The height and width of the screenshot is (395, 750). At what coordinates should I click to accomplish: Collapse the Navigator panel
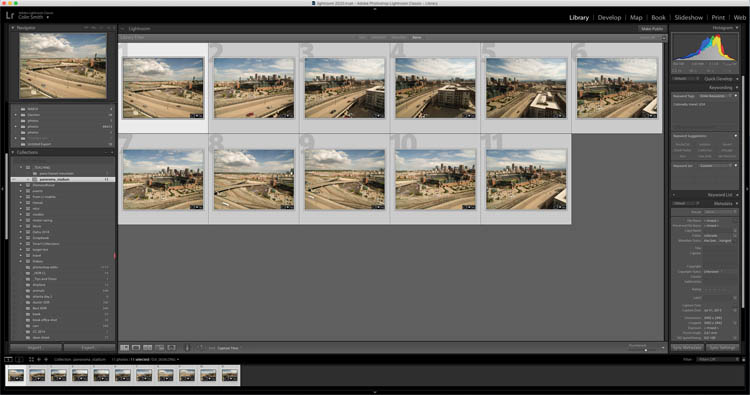pos(13,28)
